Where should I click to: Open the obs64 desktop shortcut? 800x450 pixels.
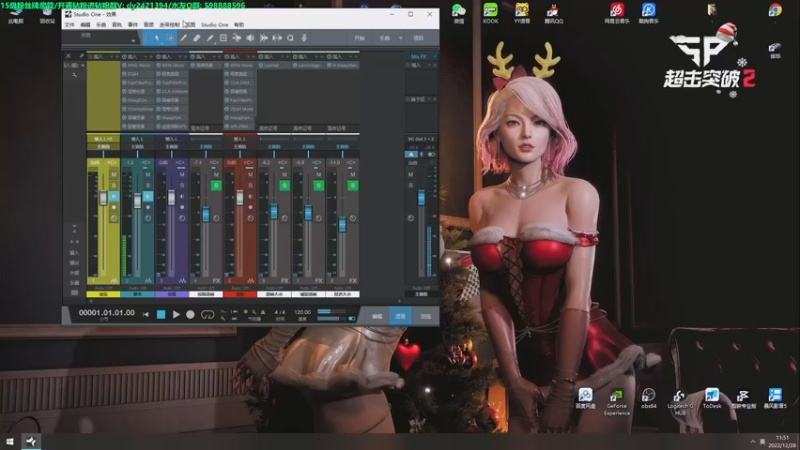pyautogui.click(x=648, y=398)
